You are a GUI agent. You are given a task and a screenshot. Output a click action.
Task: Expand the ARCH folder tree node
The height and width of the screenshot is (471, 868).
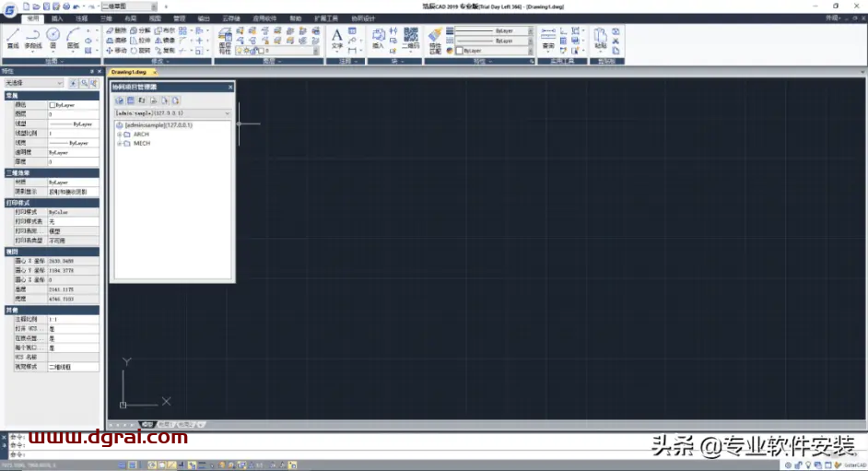click(119, 135)
